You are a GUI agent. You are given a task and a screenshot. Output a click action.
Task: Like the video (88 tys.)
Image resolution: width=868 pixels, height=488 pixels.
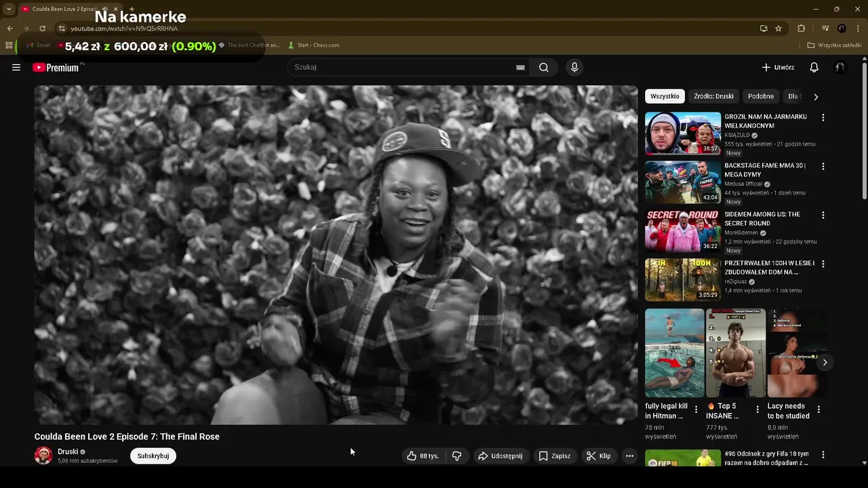tap(422, 456)
